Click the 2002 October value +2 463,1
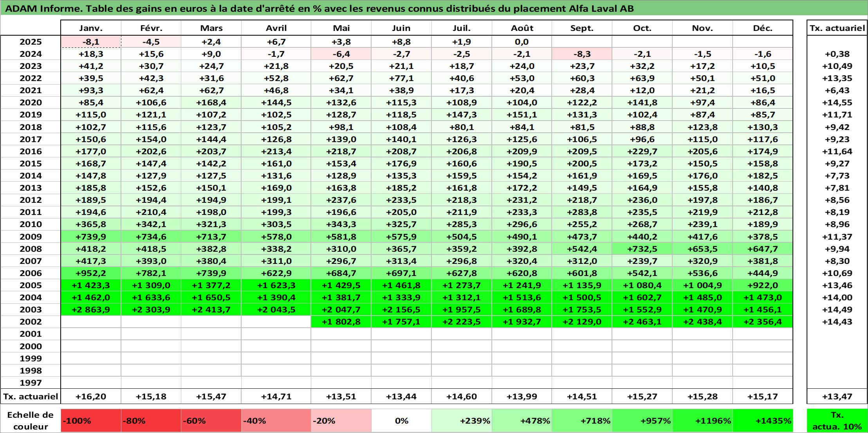868x433 pixels. click(642, 322)
